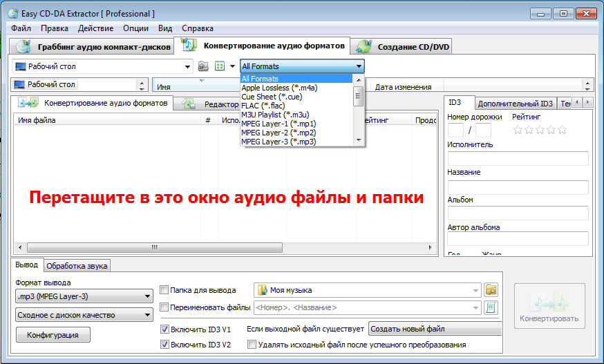Click the Конфигурация button

[x=53, y=335]
